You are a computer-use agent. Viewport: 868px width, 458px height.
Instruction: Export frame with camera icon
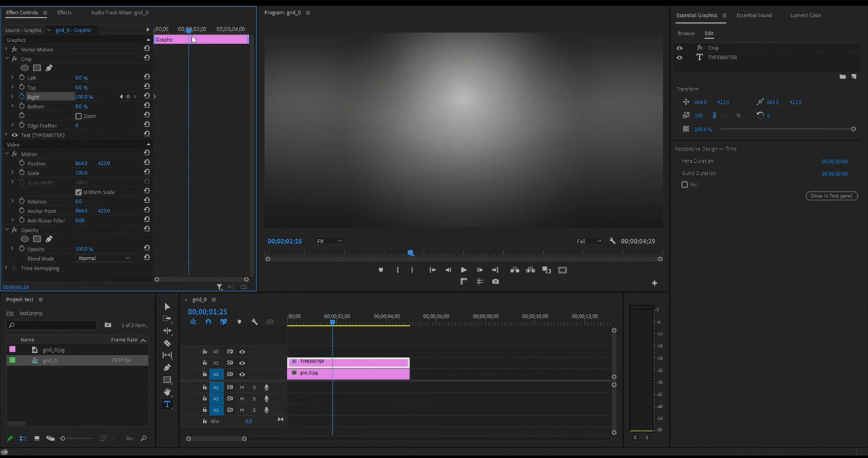click(496, 282)
